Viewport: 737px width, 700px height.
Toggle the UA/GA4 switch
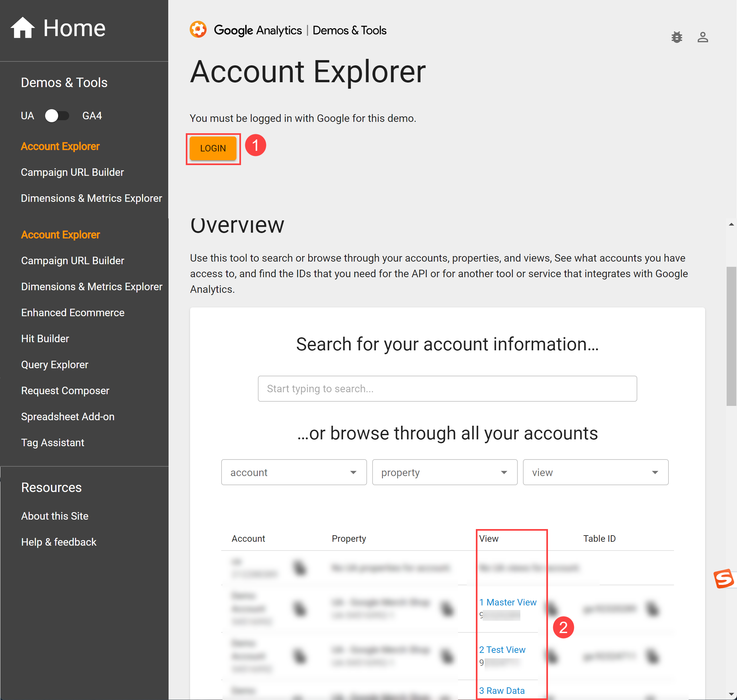[57, 116]
